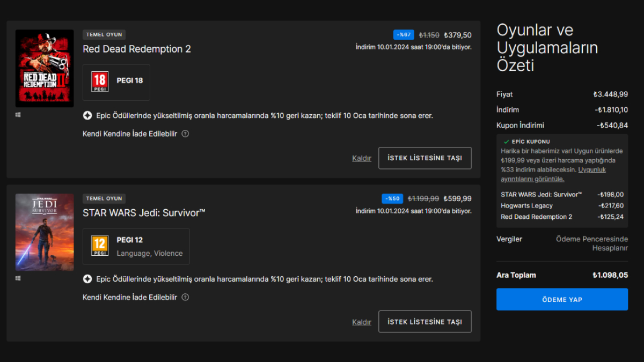Image resolution: width=644 pixels, height=362 pixels.
Task: Click the ÖDEME YAP checkout button
Action: (x=562, y=299)
